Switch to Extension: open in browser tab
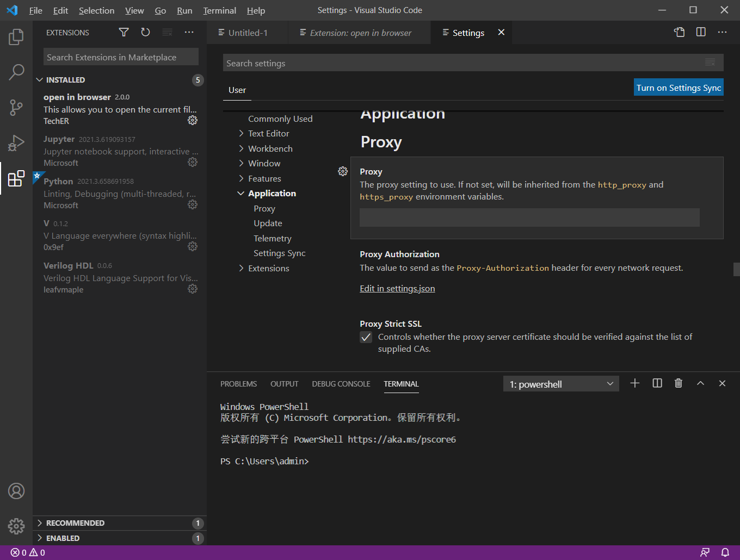The height and width of the screenshot is (560, 740). pos(360,33)
